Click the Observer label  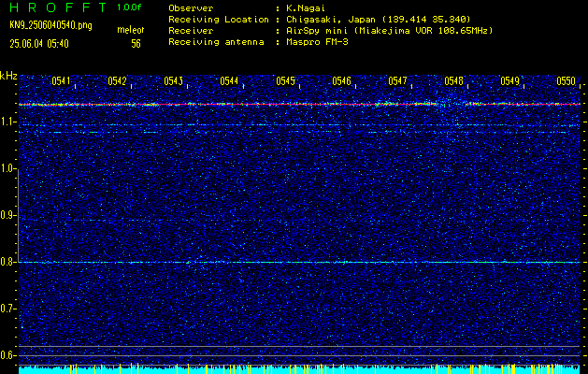[191, 8]
